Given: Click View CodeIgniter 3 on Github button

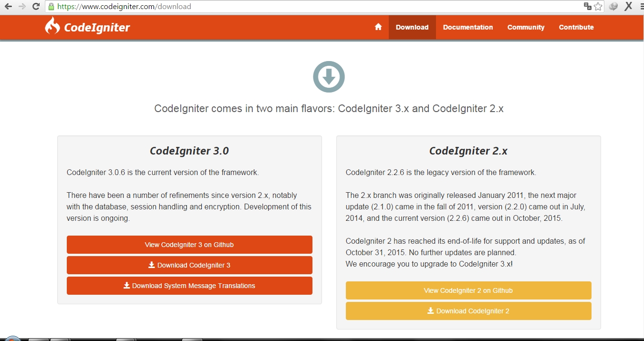Looking at the screenshot, I should [189, 245].
